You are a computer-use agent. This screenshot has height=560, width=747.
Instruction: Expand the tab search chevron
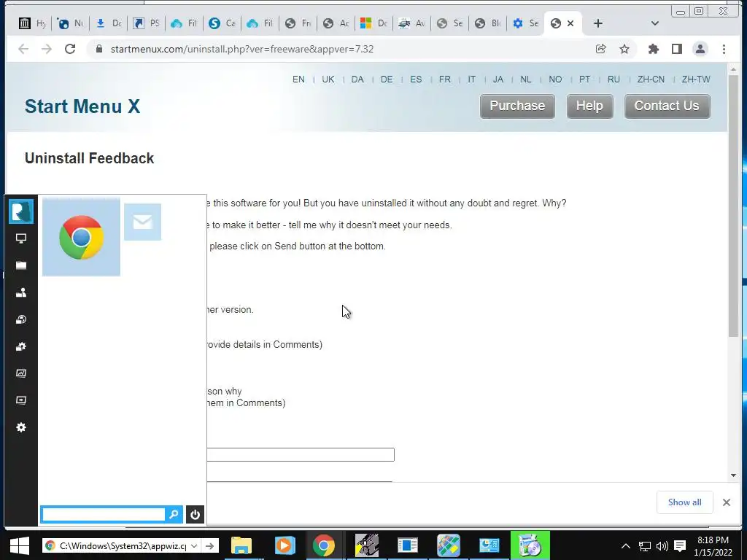(x=654, y=23)
